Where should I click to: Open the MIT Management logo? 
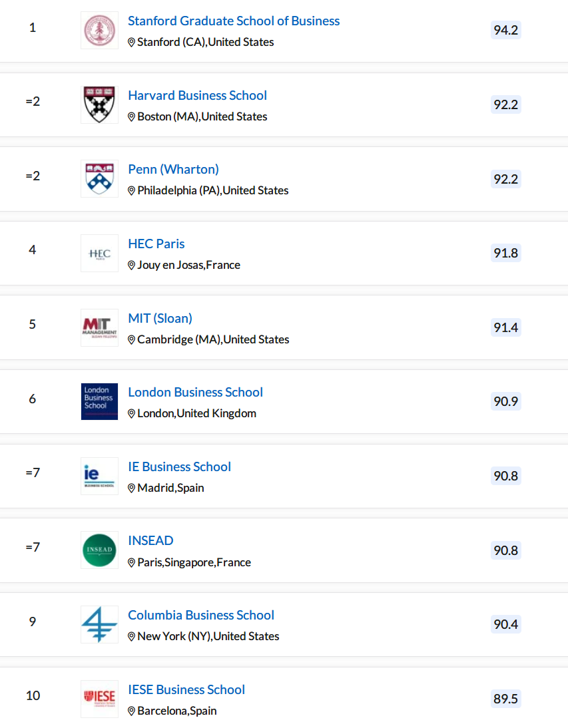[x=99, y=327]
